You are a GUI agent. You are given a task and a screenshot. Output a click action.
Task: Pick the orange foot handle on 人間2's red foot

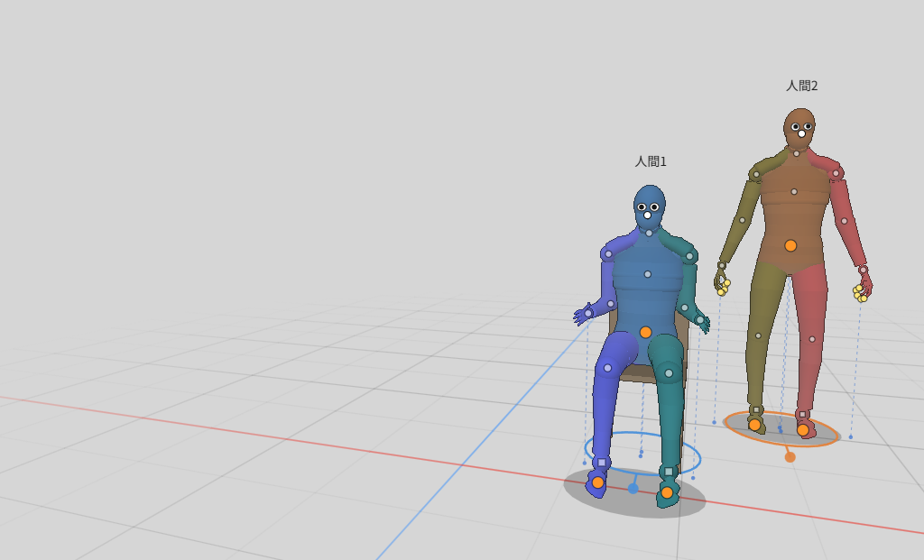pos(803,430)
